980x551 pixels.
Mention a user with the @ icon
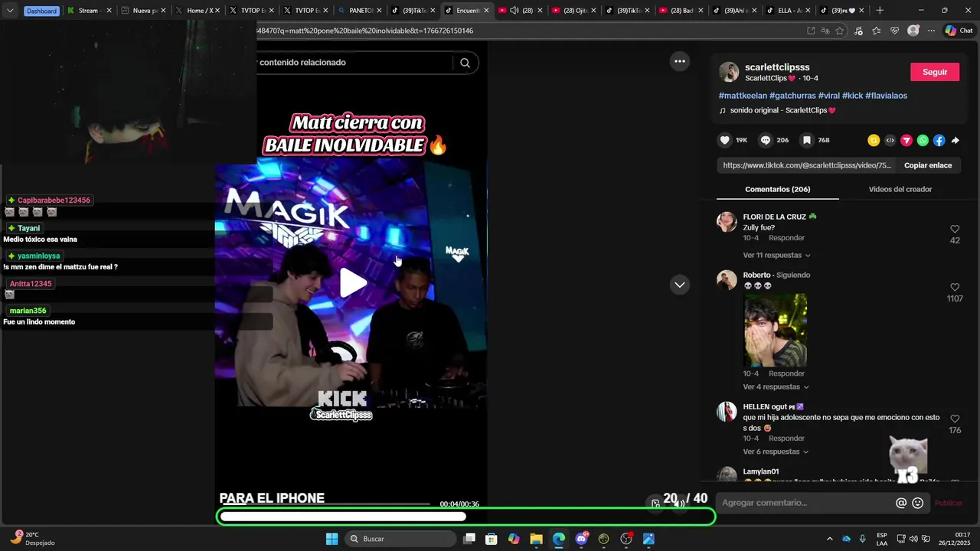tap(901, 503)
